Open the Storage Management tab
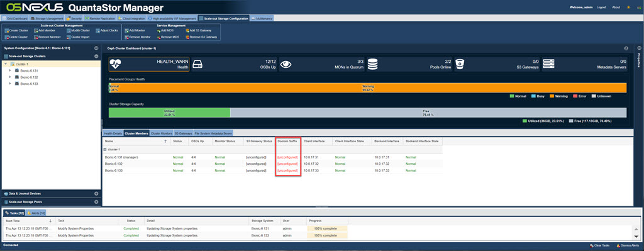 (x=47, y=18)
